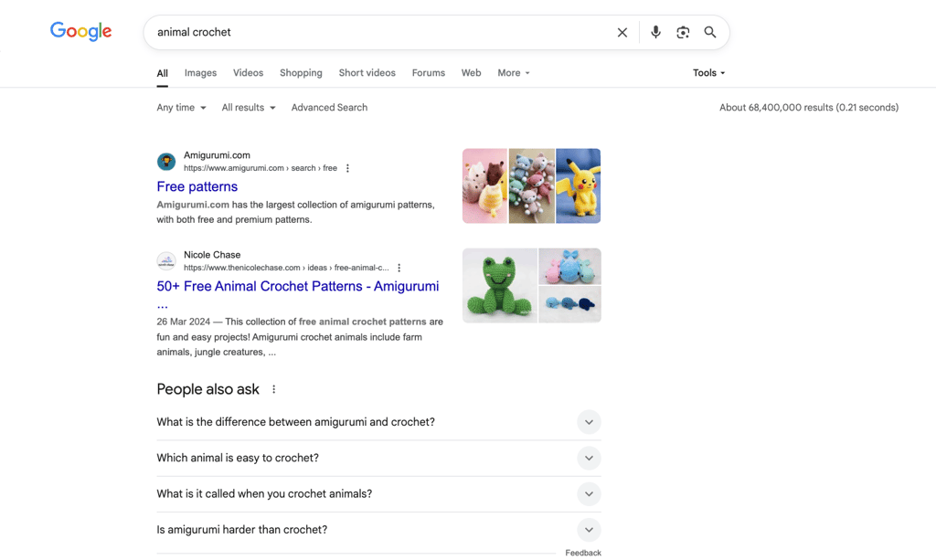The image size is (936, 560).
Task: Expand Which animal is easy to crochet
Action: pos(378,458)
